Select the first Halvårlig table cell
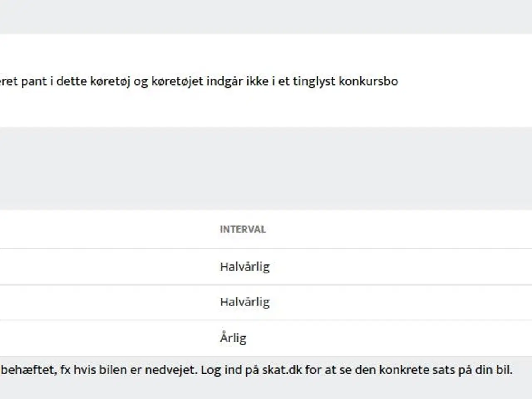Screen dimensions: 532x399 [245, 266]
